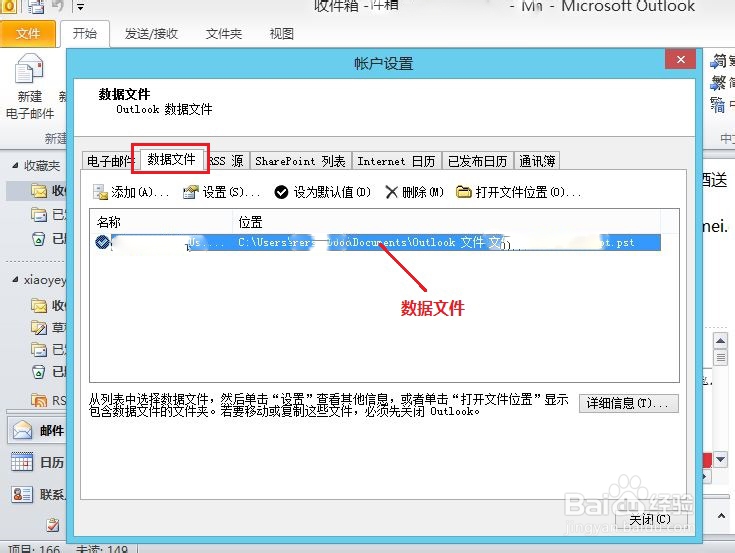Click send/receive icon in quick access toolbar
Image resolution: width=735 pixels, height=553 pixels.
[x=36, y=7]
